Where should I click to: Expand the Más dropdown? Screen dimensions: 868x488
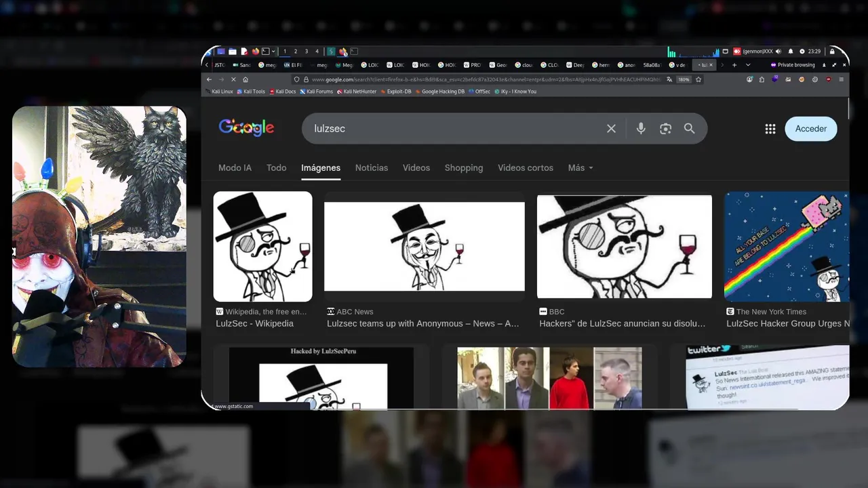click(580, 167)
